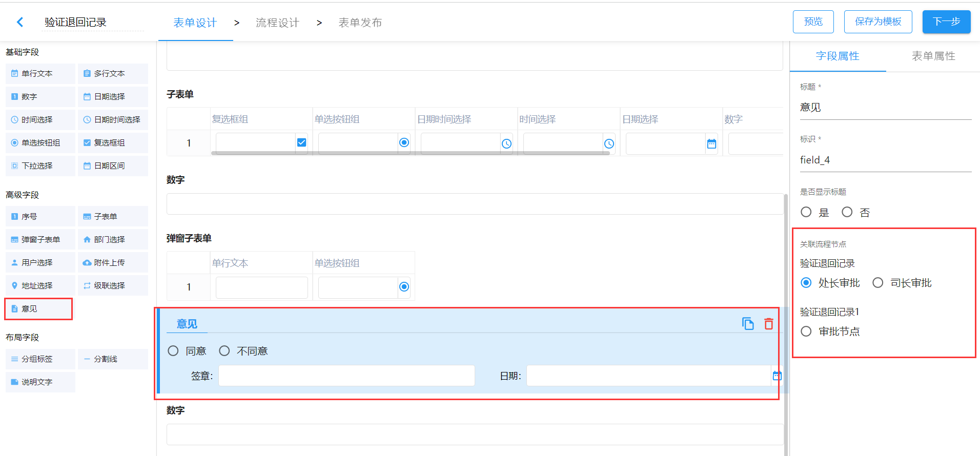
Task: Add 序号 advanced field
Action: tap(40, 217)
